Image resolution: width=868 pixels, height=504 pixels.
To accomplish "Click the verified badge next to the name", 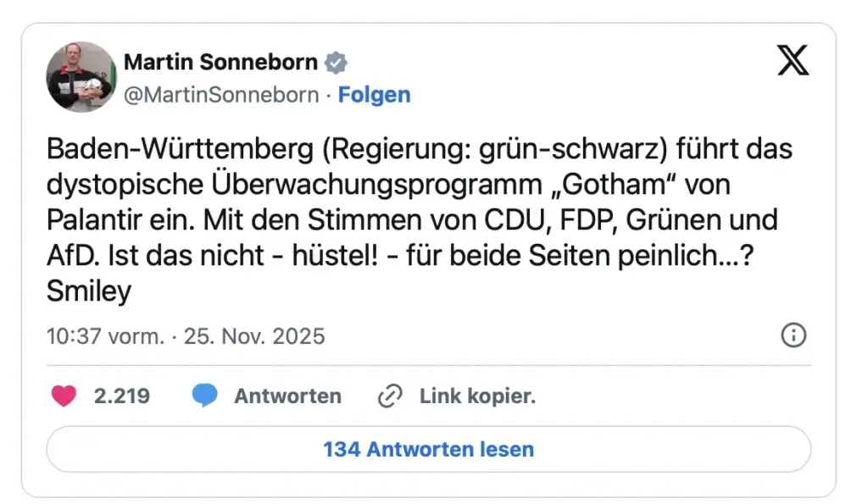I will 337,62.
